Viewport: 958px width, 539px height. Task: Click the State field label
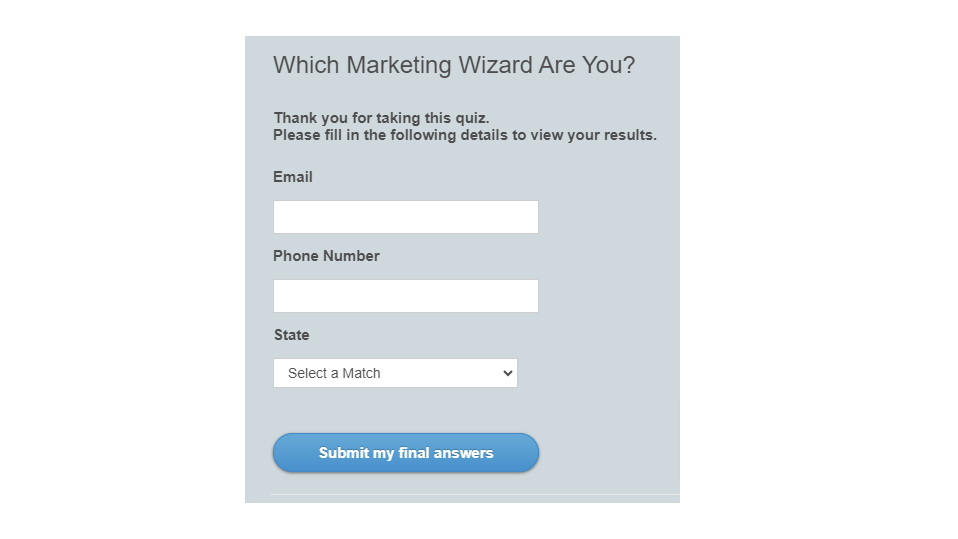(291, 335)
